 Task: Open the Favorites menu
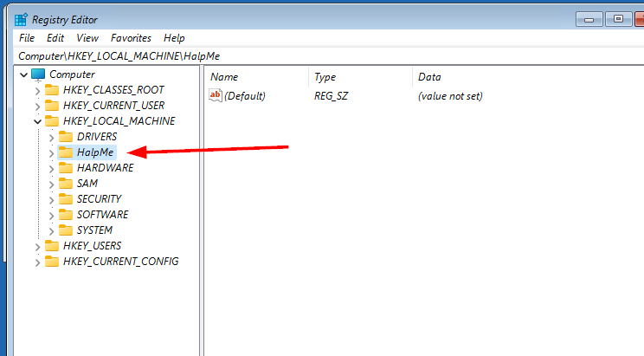coord(131,38)
